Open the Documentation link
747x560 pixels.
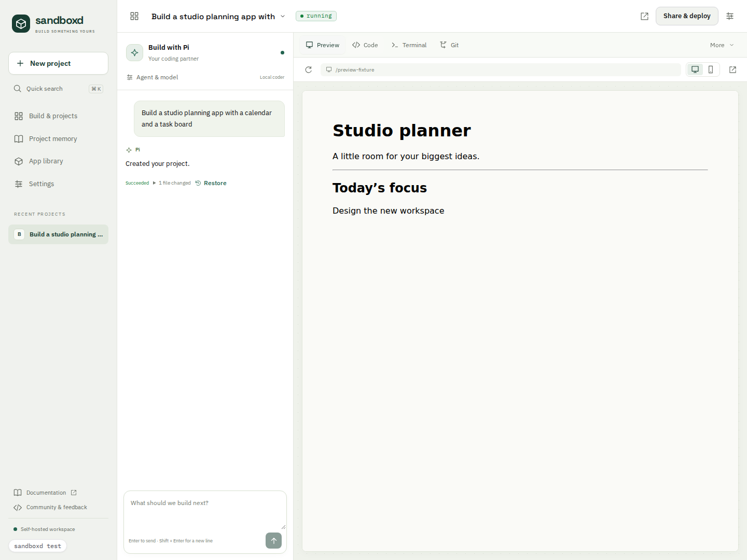46,493
